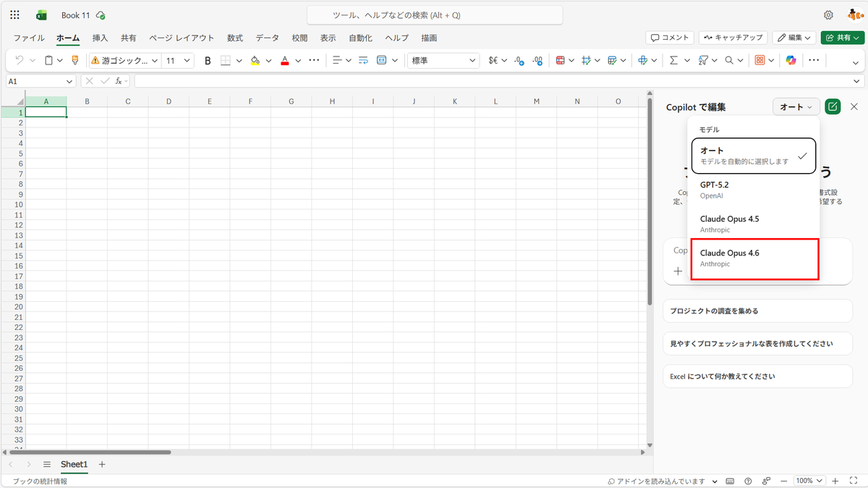Click the 編集 mode button
Viewport: 868px width, 488px height.
[x=793, y=38]
